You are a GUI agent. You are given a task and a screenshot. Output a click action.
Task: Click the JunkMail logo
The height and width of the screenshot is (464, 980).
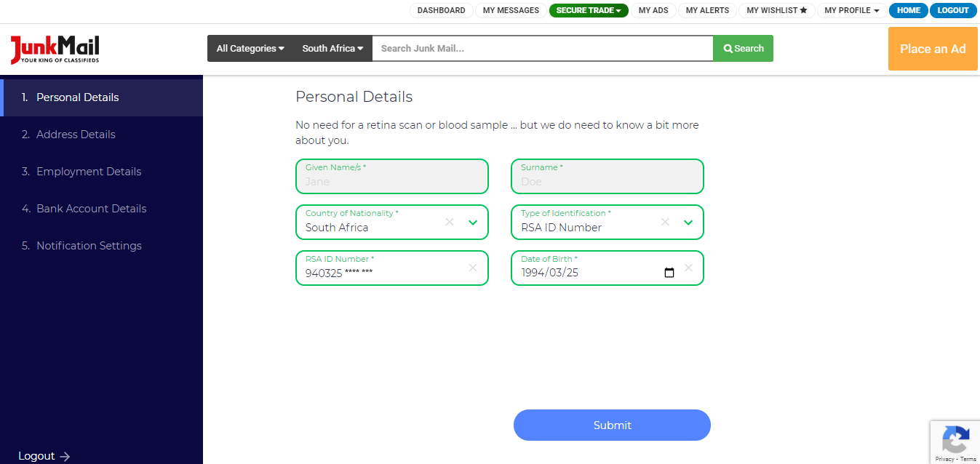(54, 49)
